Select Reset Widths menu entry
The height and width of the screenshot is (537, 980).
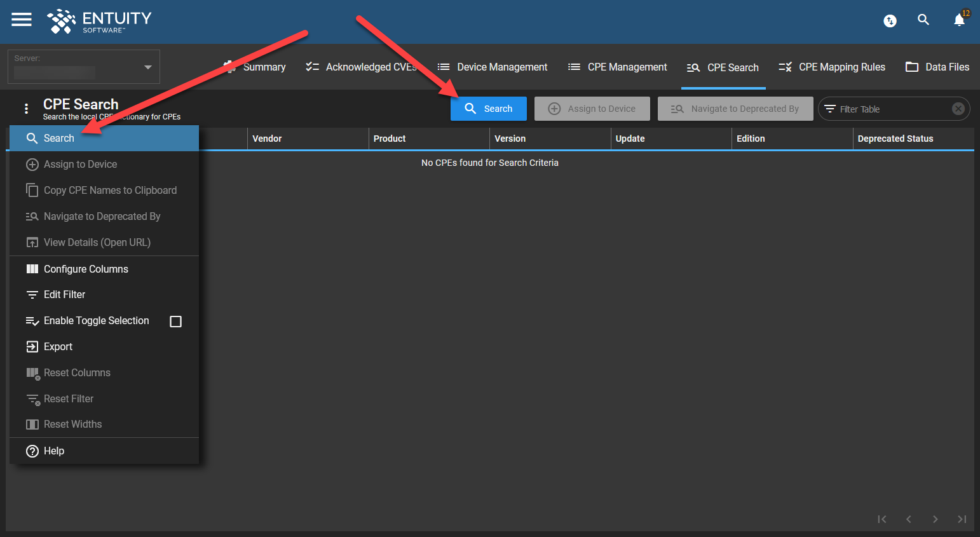point(104,424)
